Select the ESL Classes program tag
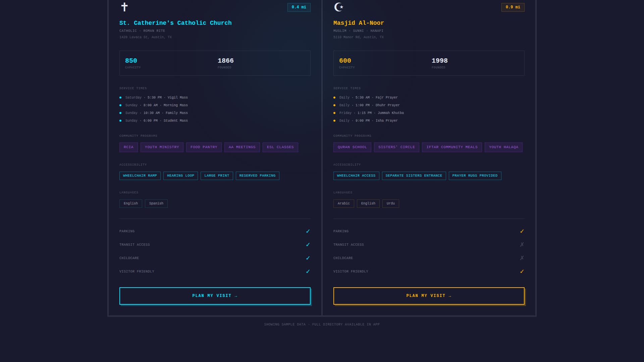This screenshot has height=362, width=644. 280,147
